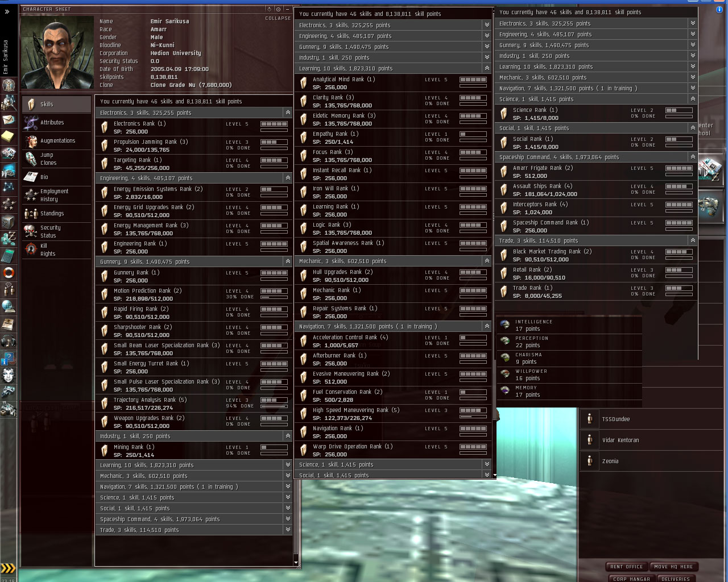The image size is (728, 582).
Task: Click the Black Market Trading skill icon
Action: 503,255
